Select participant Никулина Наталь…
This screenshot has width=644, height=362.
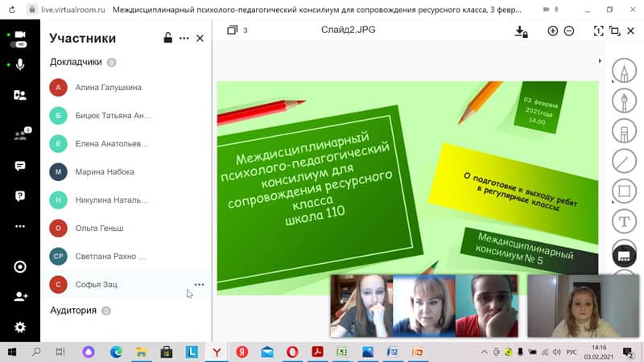(127, 200)
